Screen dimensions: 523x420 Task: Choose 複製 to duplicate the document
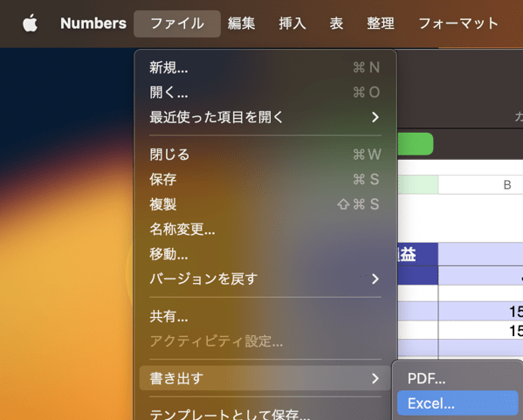265,204
